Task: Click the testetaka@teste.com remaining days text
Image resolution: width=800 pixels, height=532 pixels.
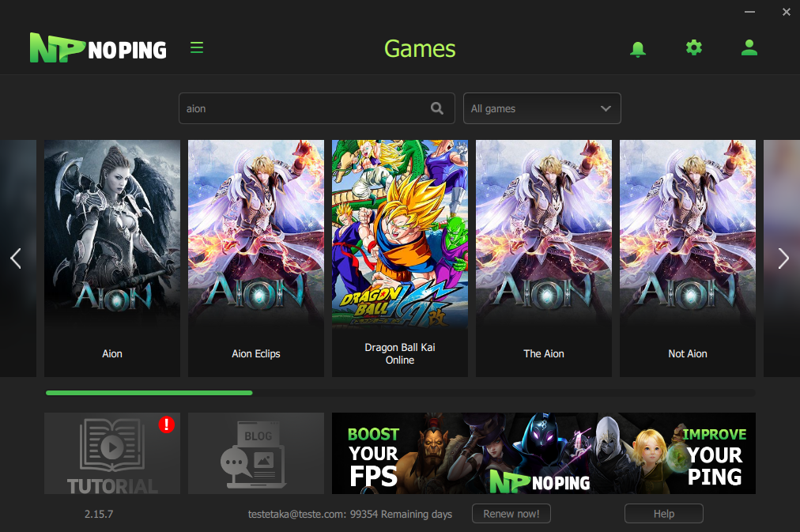Action: coord(350,514)
